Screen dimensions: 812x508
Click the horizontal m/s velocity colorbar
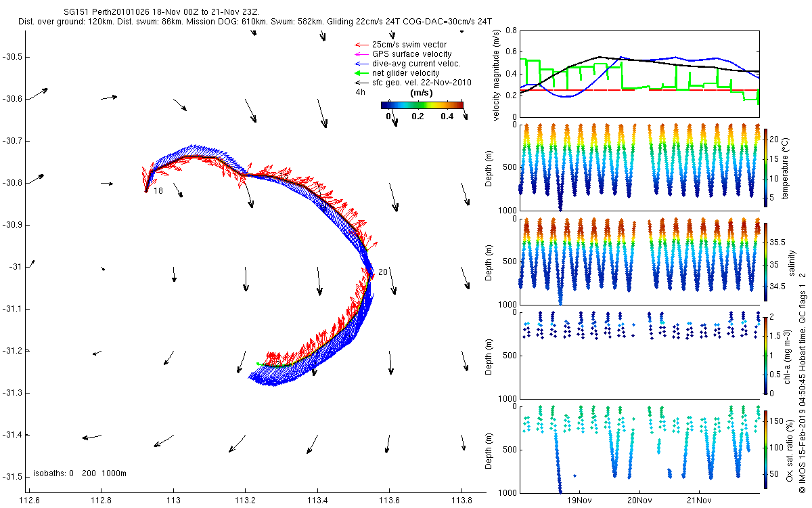(422, 105)
